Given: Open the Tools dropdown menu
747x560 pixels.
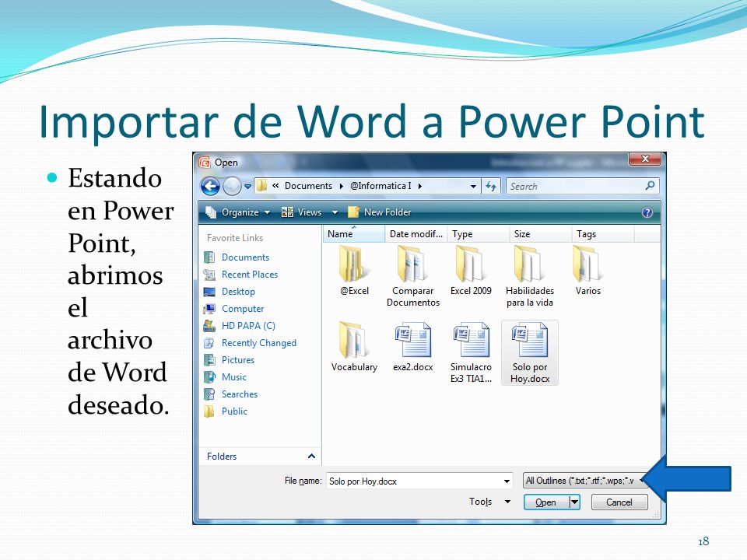Looking at the screenshot, I should 489,502.
